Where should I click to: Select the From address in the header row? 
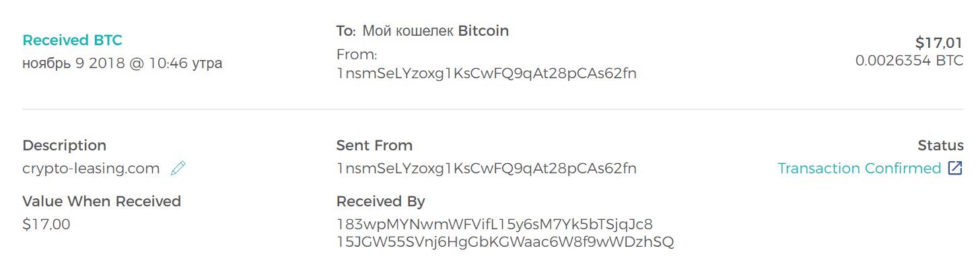487,73
